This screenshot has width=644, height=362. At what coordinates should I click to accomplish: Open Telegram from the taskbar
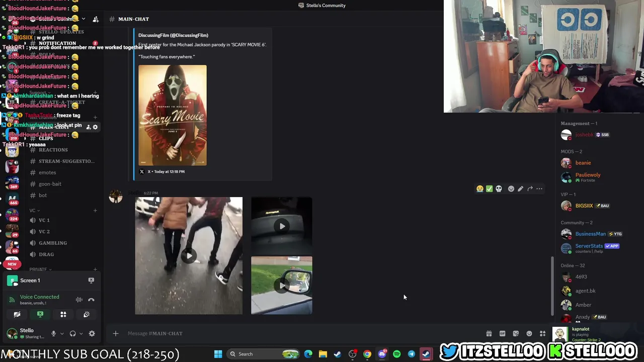point(412,354)
